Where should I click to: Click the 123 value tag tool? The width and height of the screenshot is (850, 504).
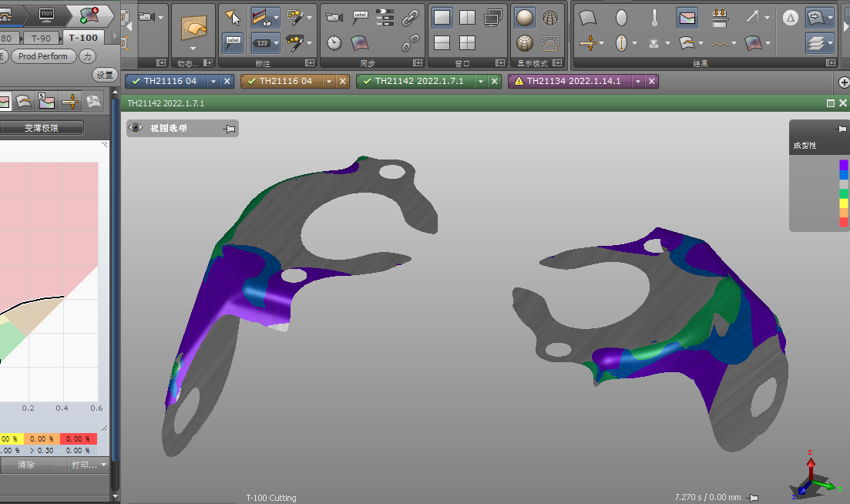click(x=262, y=43)
